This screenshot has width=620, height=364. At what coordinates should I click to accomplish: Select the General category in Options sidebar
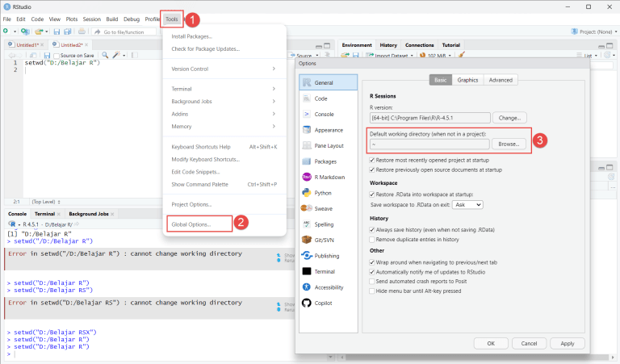pyautogui.click(x=329, y=82)
